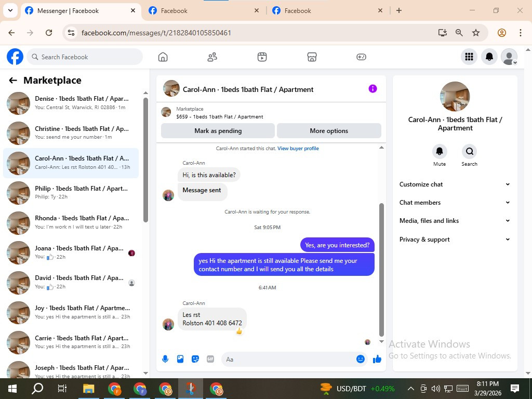Screen dimensions: 532x399
Task: Click More options button
Action: [329, 130]
